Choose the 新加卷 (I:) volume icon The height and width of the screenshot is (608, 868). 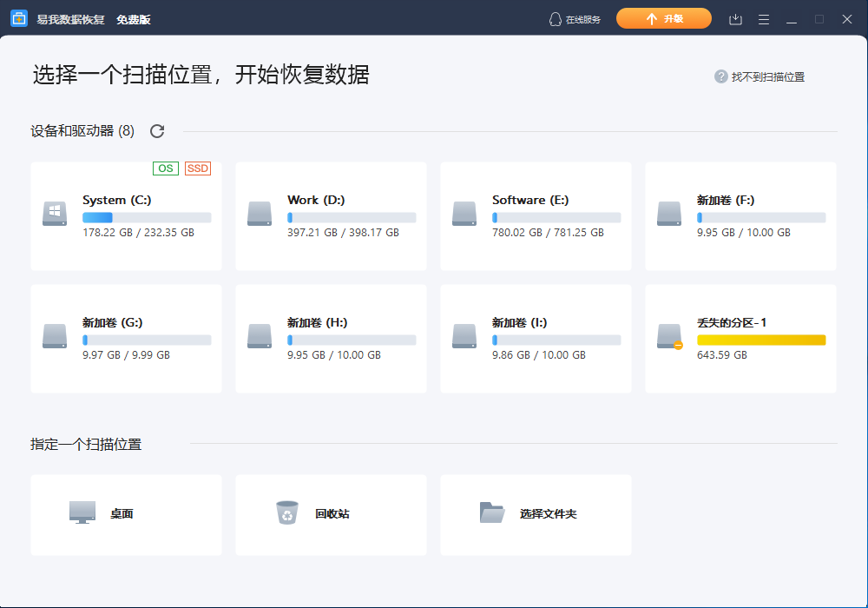(x=464, y=336)
